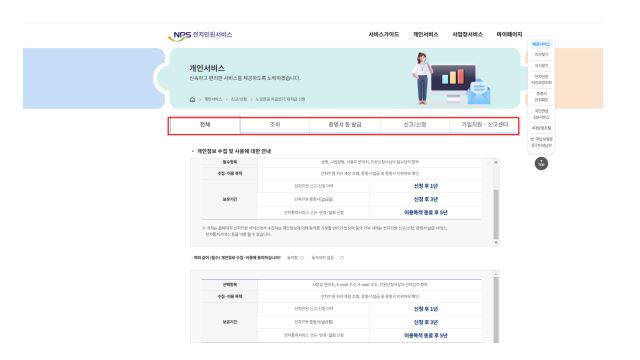The image size is (640, 360).
Task: Click the highlighted top item in right quick menu
Action: click(x=541, y=44)
